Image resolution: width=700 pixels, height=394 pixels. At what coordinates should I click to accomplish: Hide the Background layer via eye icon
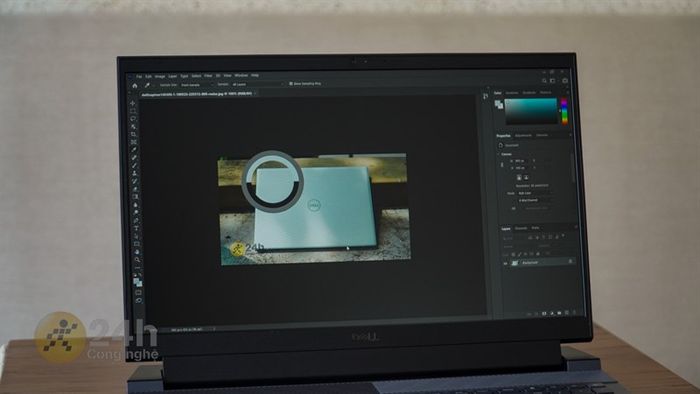coord(505,263)
